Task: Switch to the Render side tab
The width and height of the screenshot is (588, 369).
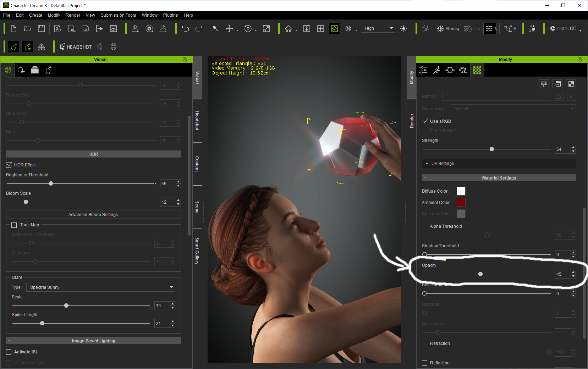Action: point(412,121)
